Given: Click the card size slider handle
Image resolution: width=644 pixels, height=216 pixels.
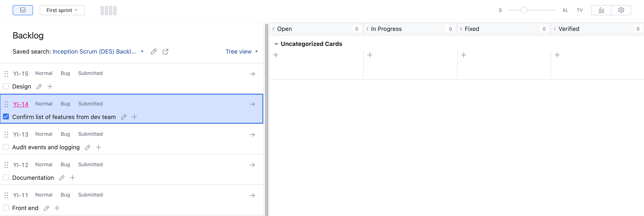Looking at the screenshot, I should point(524,10).
